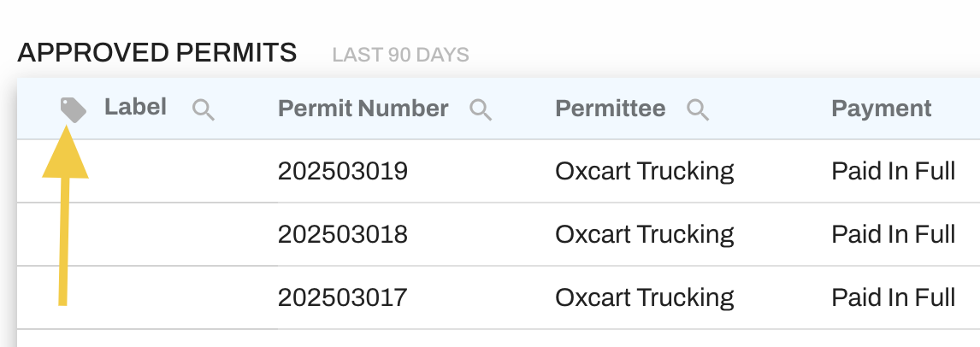The width and height of the screenshot is (980, 347).
Task: Open permit number 202503018
Action: point(343,235)
